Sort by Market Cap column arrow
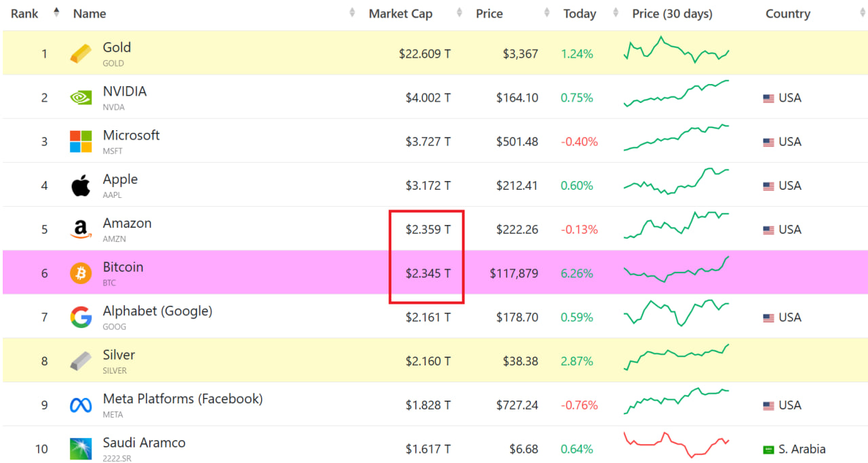This screenshot has height=463, width=868. (x=459, y=13)
